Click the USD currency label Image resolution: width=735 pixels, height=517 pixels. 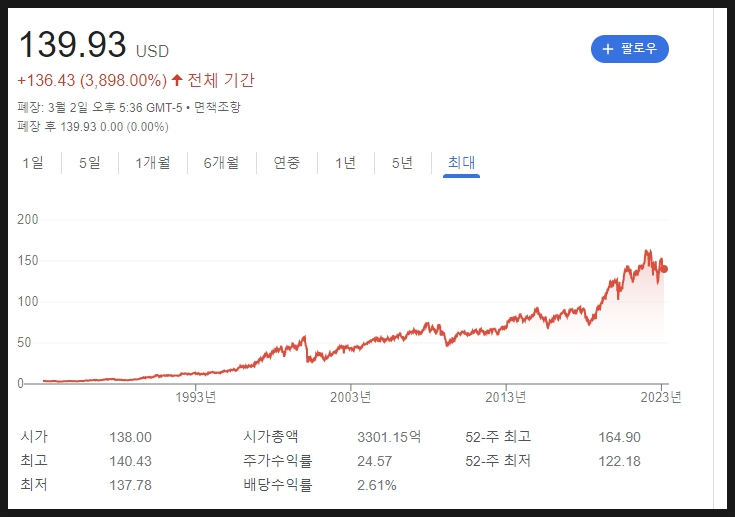coord(152,51)
